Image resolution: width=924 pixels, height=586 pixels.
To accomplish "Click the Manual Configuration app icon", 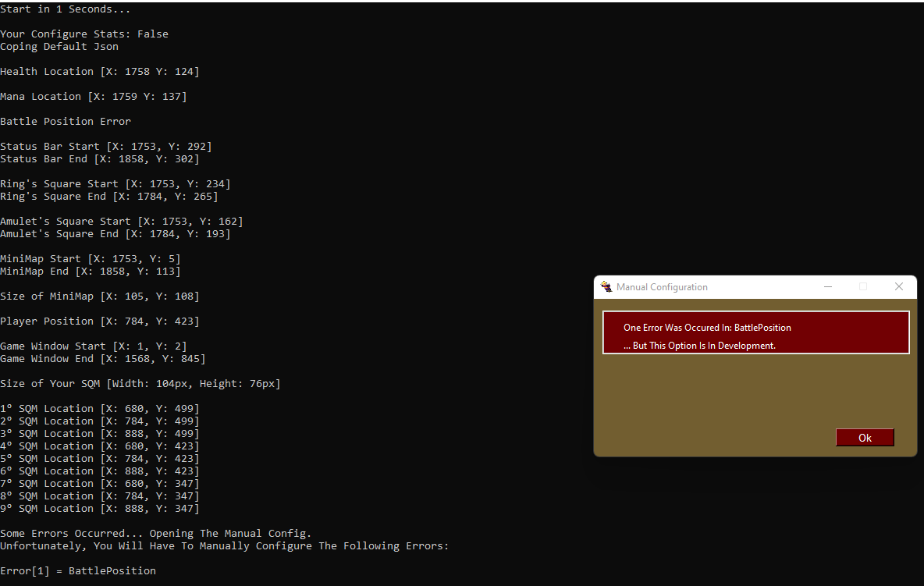I will point(606,286).
